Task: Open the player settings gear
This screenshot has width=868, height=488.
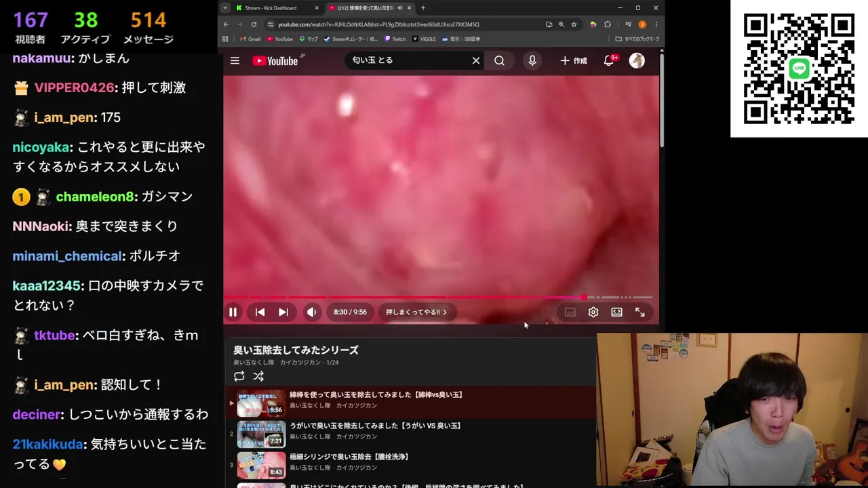Action: tap(593, 312)
